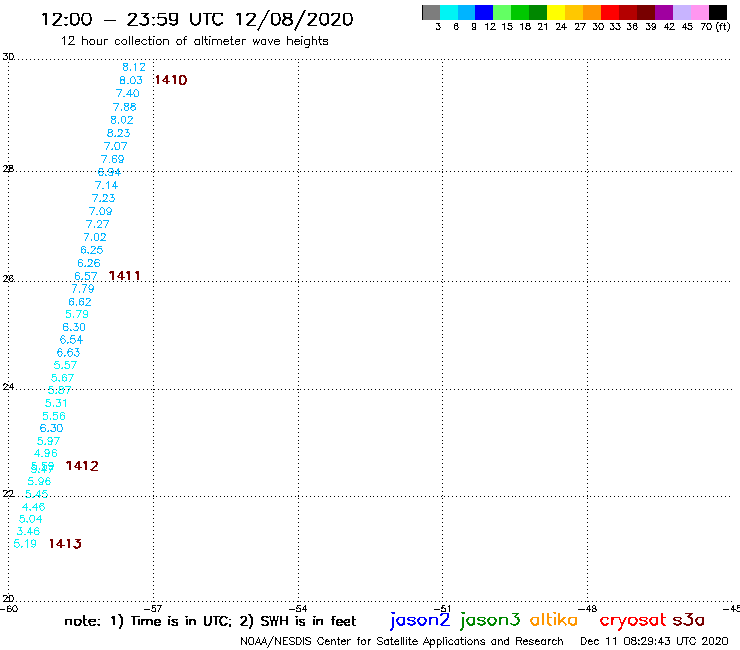Click the 6.57 value beside 1411

pos(86,276)
